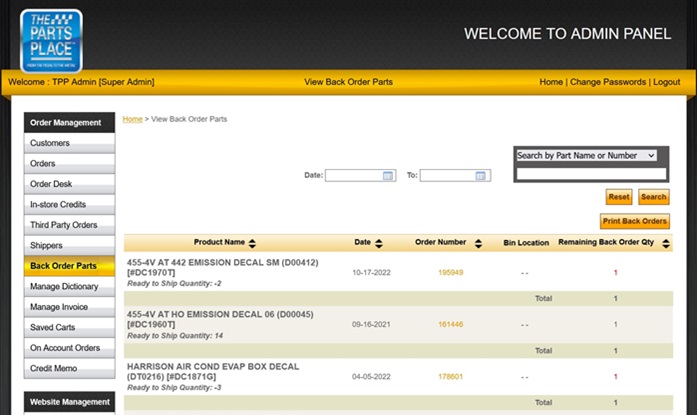This screenshot has height=415, width=697.
Task: Open Search by Part Name or Number dropdown
Action: (x=586, y=155)
